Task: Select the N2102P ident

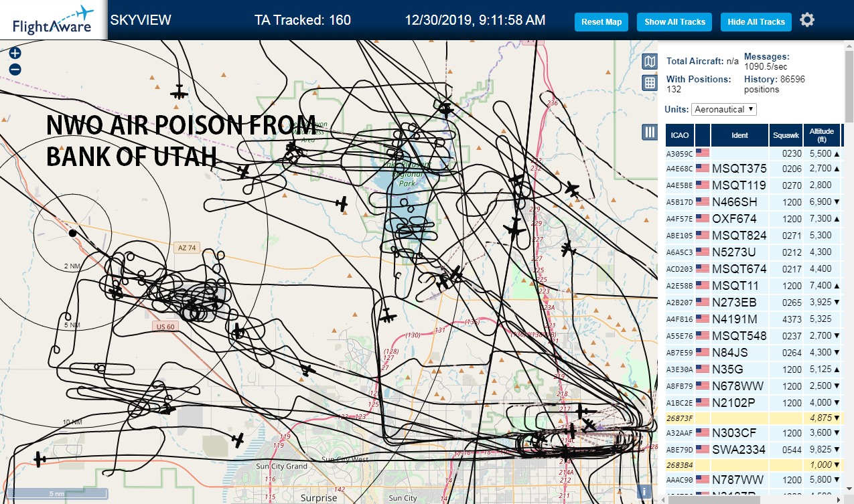Action: click(x=734, y=403)
